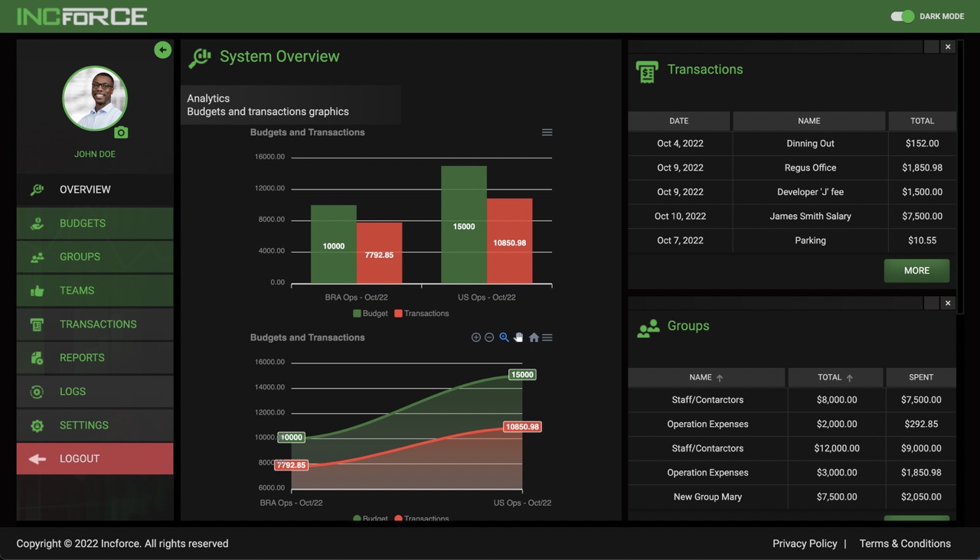Toggle Transactions series in bar chart legend
This screenshot has height=560, width=980.
tap(421, 314)
